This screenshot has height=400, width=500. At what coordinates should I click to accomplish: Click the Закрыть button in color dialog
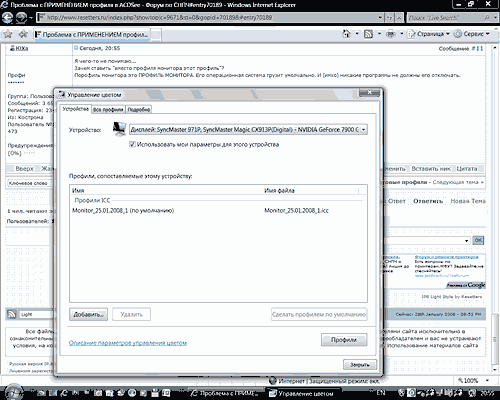point(360,365)
